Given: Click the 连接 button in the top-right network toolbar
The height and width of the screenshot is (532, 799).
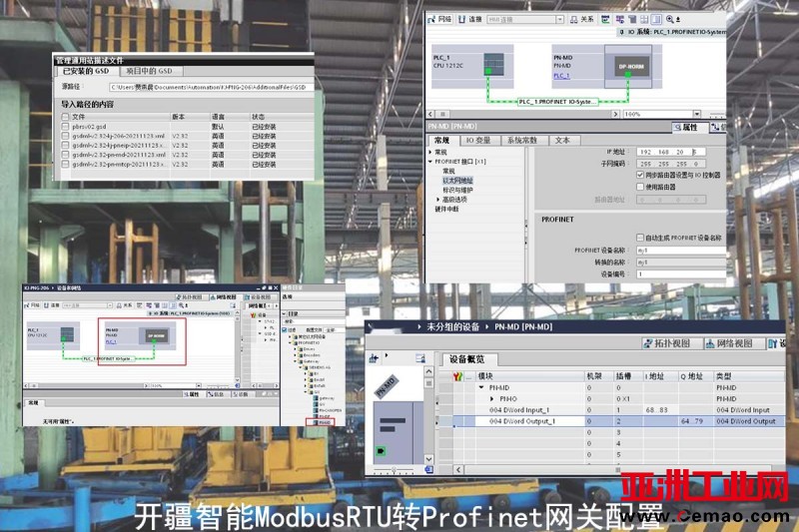Looking at the screenshot, I should 469,19.
